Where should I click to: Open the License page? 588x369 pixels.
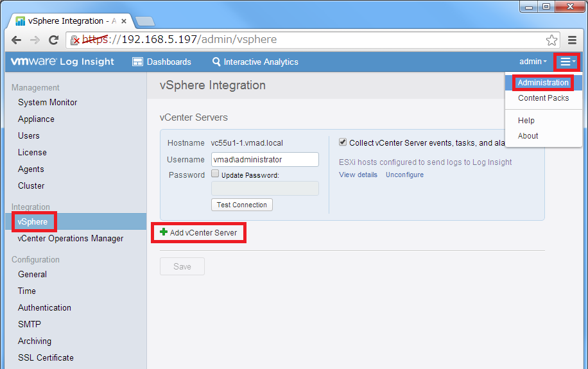pyautogui.click(x=32, y=153)
